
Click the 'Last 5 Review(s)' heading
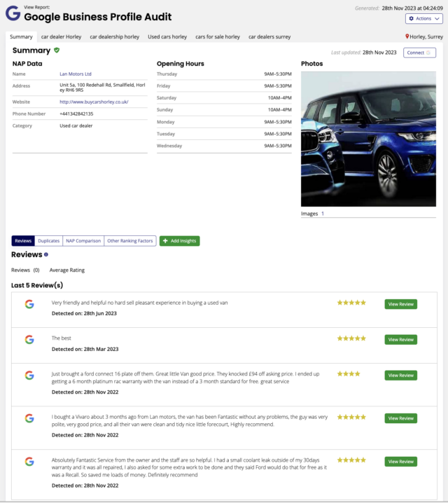point(37,285)
